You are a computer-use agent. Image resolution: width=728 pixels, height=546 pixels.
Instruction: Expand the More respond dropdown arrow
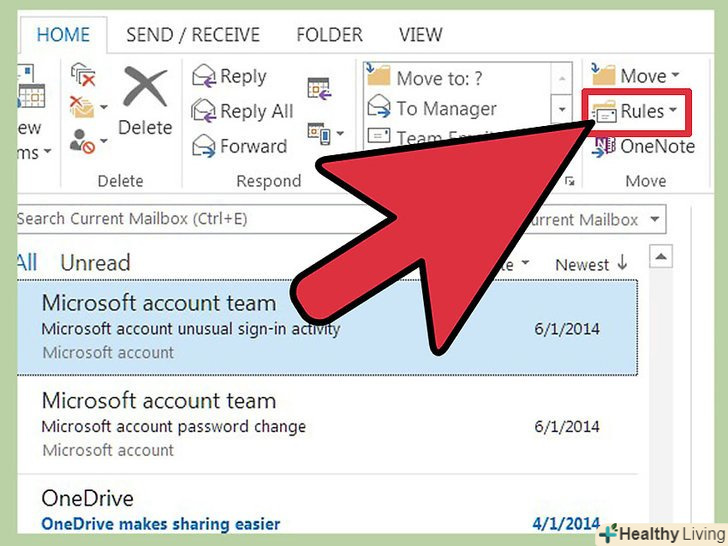pyautogui.click(x=340, y=133)
